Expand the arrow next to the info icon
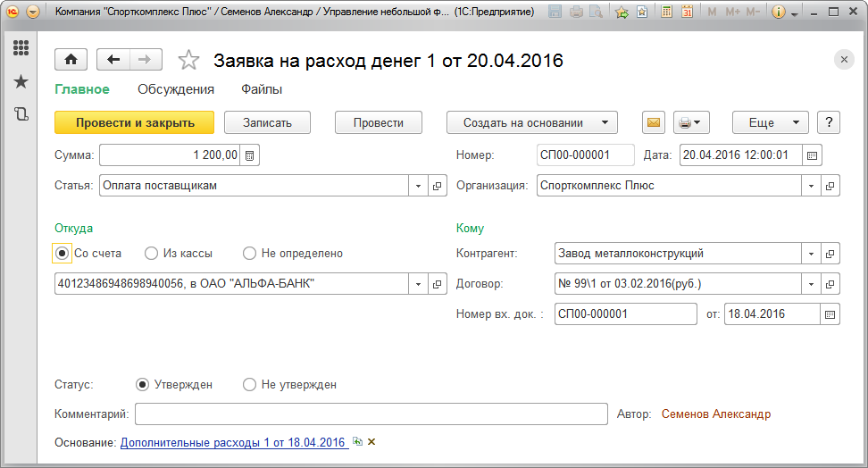Screen dimensions: 868x468 [x=795, y=13]
